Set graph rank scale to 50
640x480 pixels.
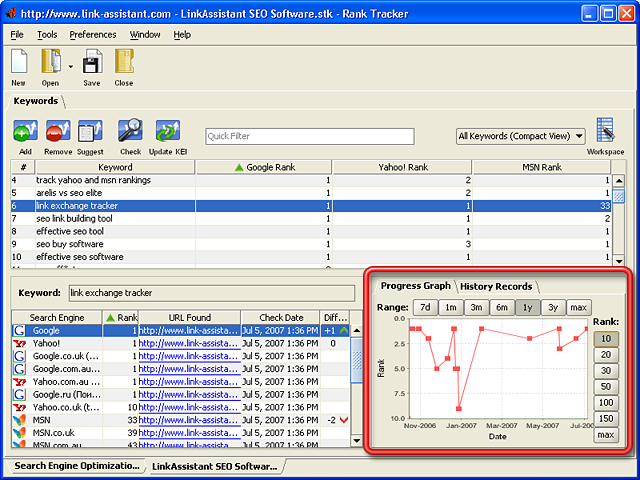tap(606, 387)
